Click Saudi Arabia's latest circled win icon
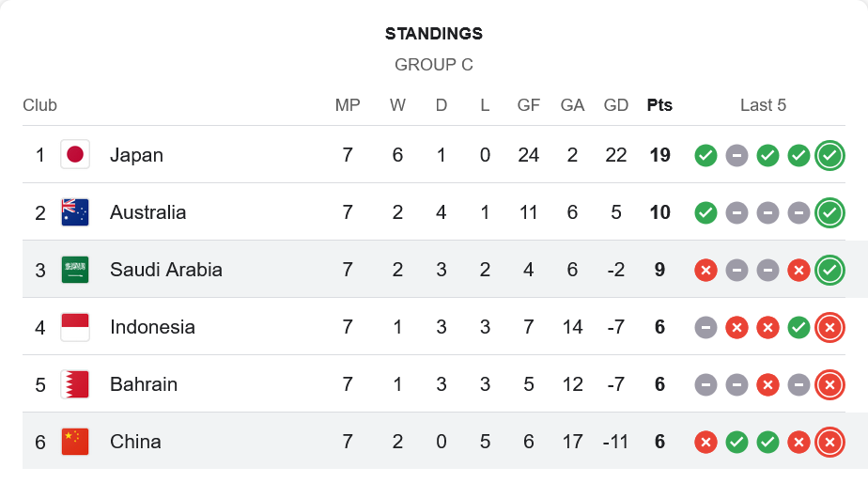 point(829,270)
